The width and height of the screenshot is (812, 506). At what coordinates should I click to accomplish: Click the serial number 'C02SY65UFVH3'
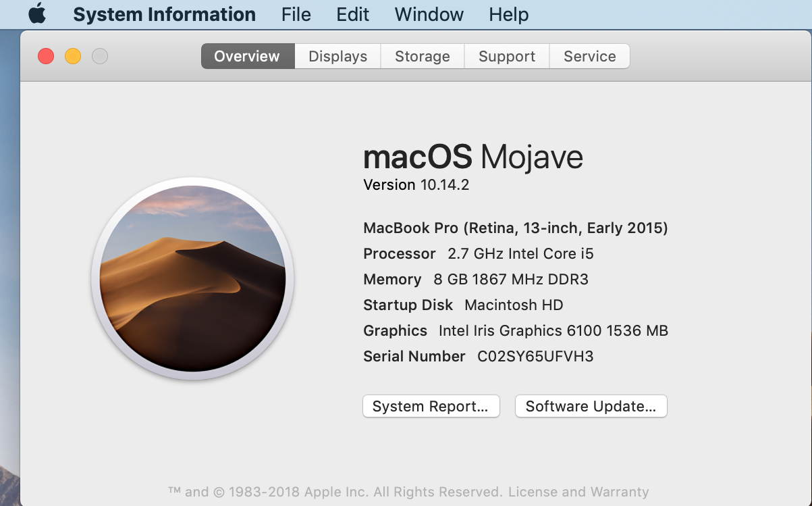[535, 357]
